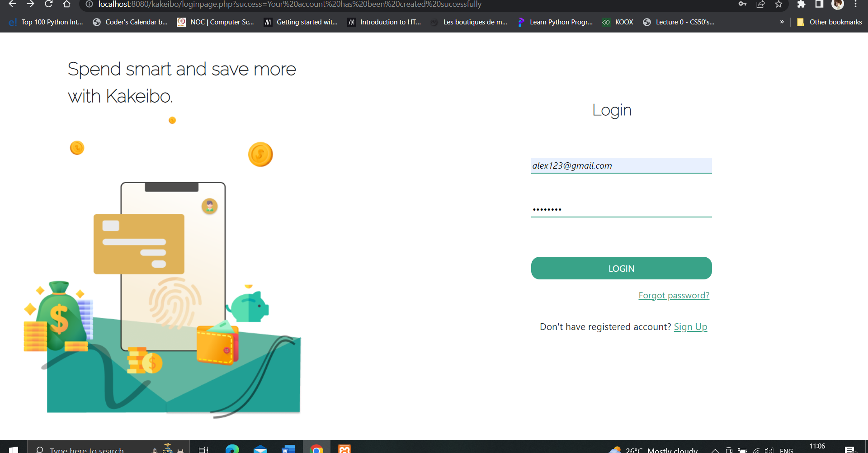Open the Chrome extensions puzzle icon
868x453 pixels.
click(x=801, y=5)
